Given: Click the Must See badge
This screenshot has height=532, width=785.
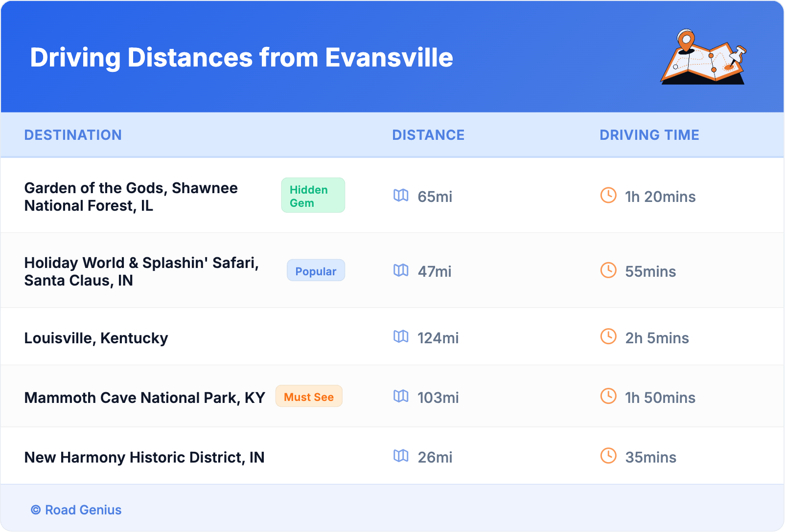Looking at the screenshot, I should pos(309,397).
